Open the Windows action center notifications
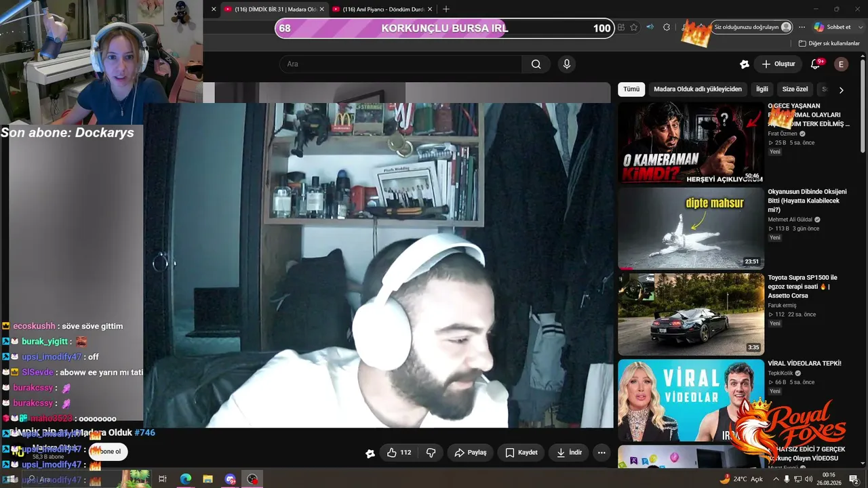Screen dimensions: 868x488 [x=854, y=479]
